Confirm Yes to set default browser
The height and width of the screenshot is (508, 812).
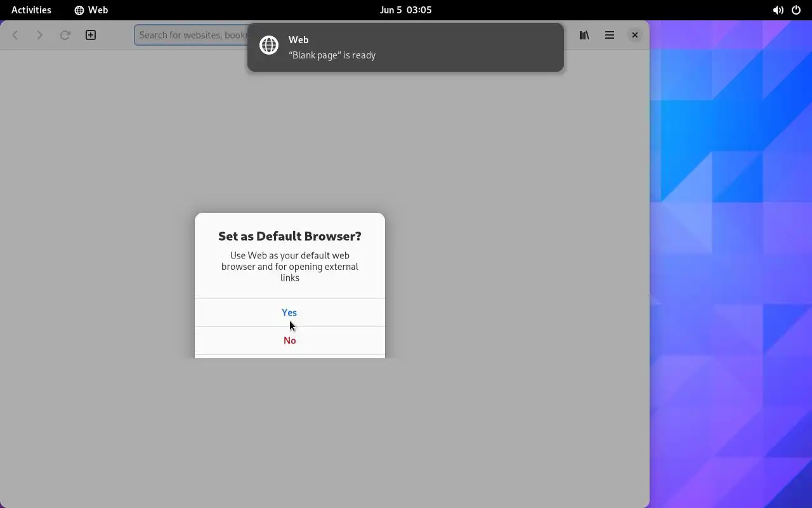click(289, 312)
